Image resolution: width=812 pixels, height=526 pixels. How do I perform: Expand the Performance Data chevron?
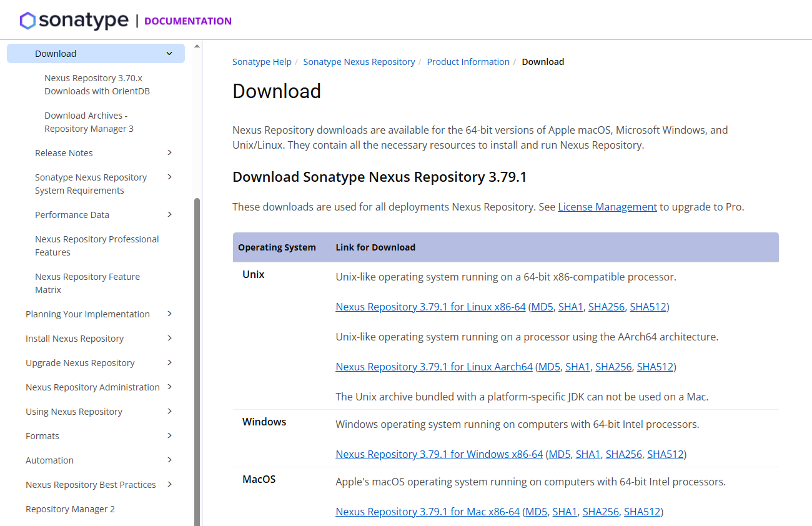click(169, 215)
